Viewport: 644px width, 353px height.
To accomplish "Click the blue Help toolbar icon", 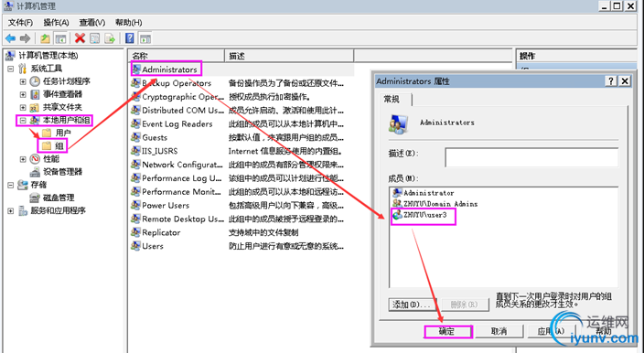I will pyautogui.click(x=130, y=38).
